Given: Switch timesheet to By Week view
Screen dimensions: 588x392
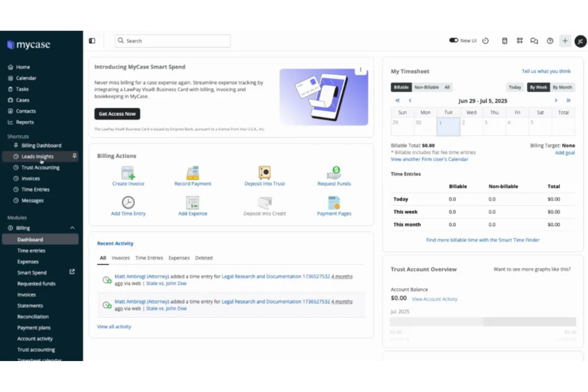Looking at the screenshot, I should pos(538,87).
